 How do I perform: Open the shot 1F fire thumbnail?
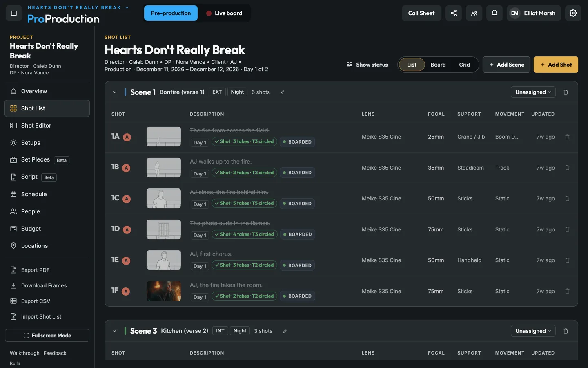[x=164, y=291]
